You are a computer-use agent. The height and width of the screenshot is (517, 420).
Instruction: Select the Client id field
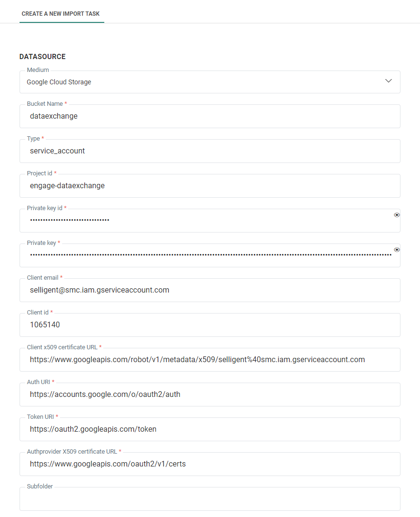coord(210,325)
